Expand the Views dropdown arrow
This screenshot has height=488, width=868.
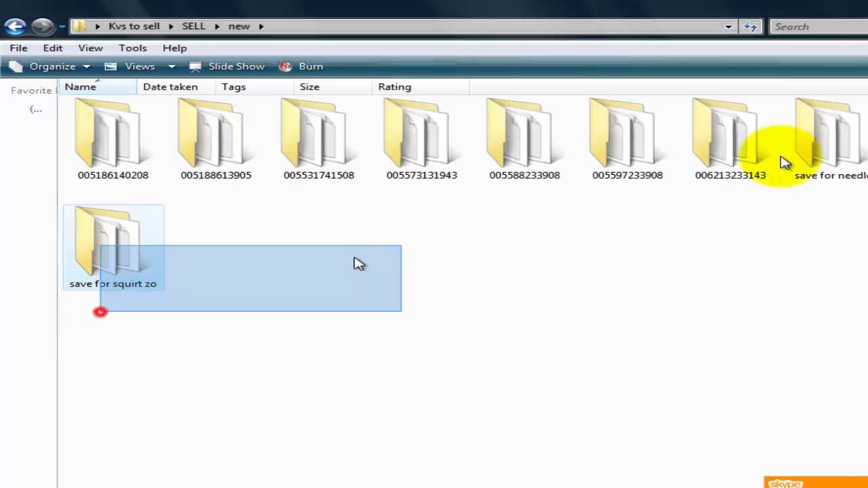(x=172, y=66)
